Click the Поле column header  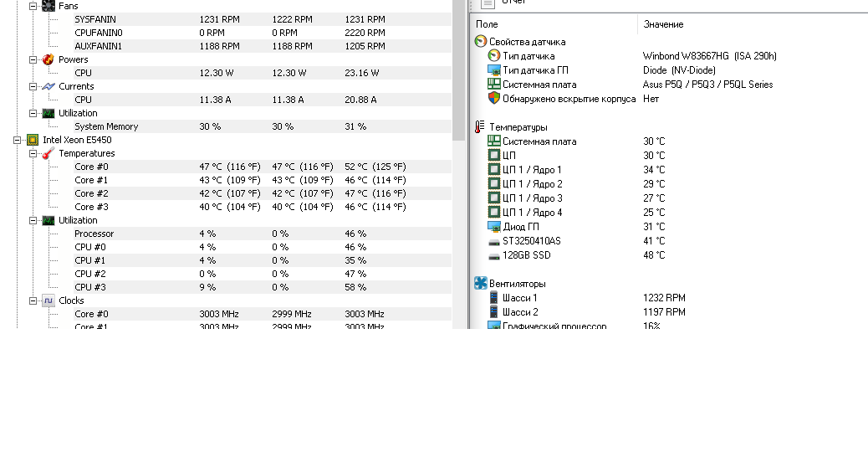tap(487, 25)
